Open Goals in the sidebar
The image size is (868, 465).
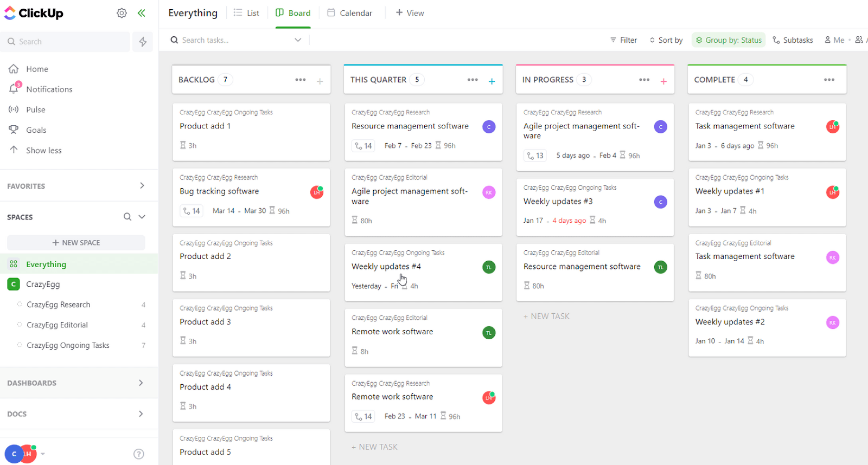(x=28, y=130)
